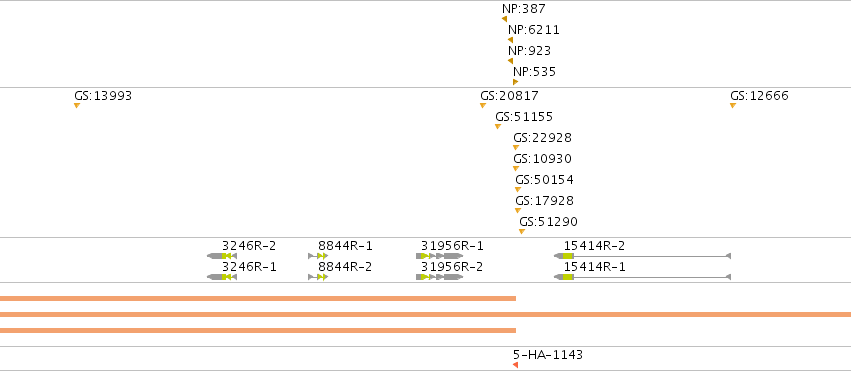Image resolution: width=851 pixels, height=371 pixels.
Task: Click the 8844R-1 transcript name
Action: (x=345, y=246)
